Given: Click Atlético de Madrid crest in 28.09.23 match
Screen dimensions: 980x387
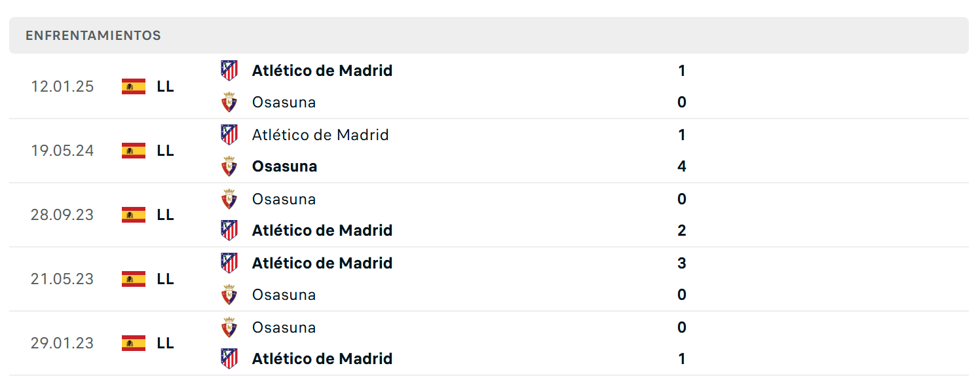Looking at the screenshot, I should tap(229, 230).
